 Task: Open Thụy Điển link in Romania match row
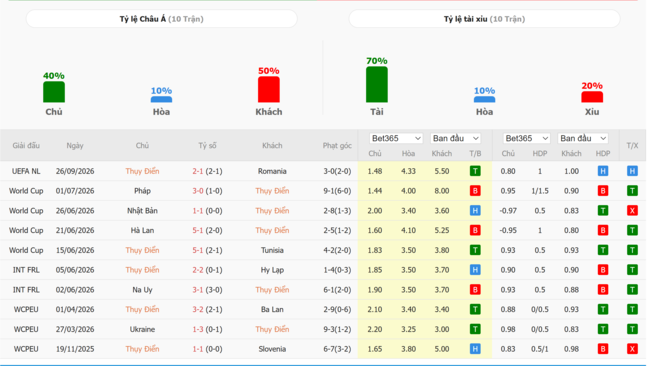click(x=142, y=171)
